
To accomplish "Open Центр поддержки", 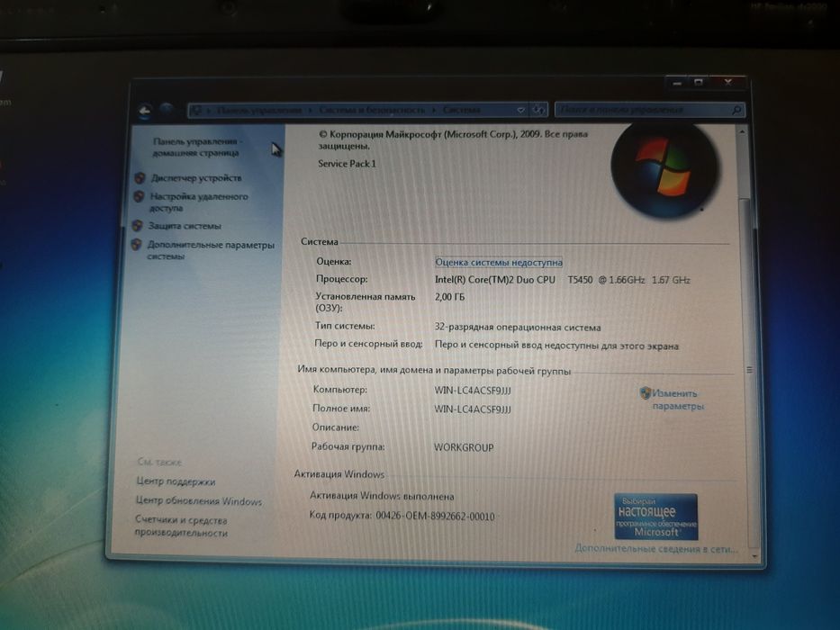I will click(176, 481).
